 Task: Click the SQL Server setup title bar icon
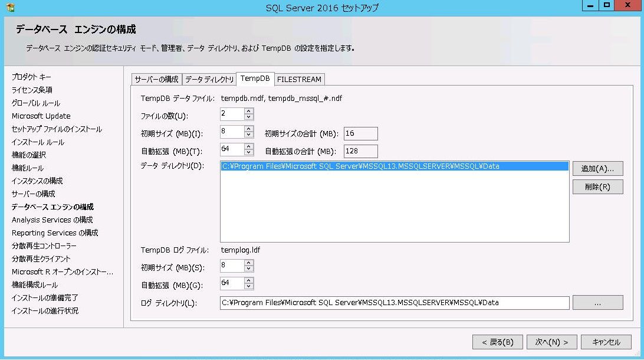[x=10, y=7]
